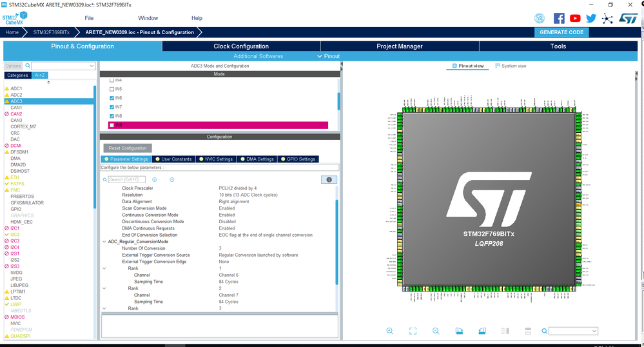Click the parameter list vertical scrollbar
This screenshot has width=644, height=347.
337,242
